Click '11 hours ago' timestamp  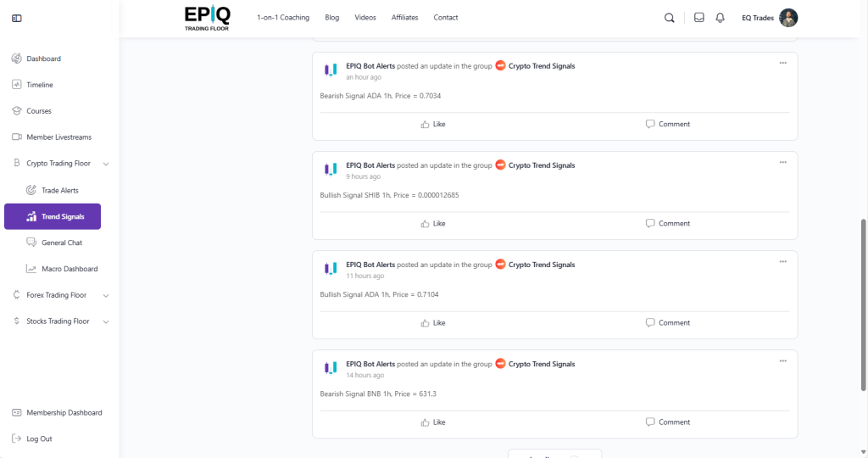364,276
